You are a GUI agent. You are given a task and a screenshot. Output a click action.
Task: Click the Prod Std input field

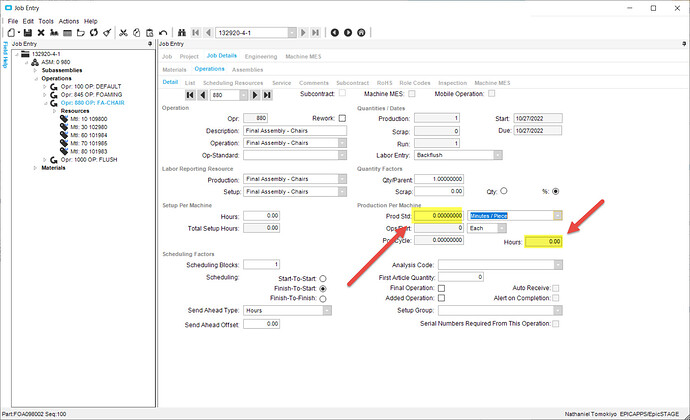click(438, 216)
